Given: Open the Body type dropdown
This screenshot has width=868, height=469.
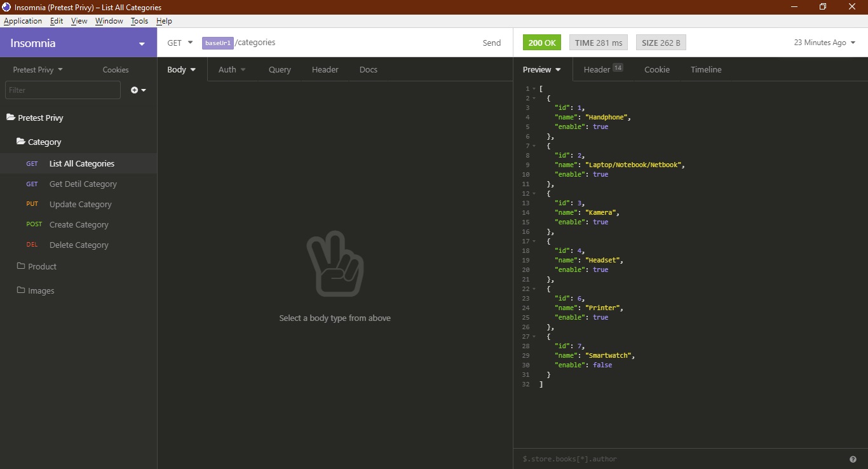Looking at the screenshot, I should 182,70.
